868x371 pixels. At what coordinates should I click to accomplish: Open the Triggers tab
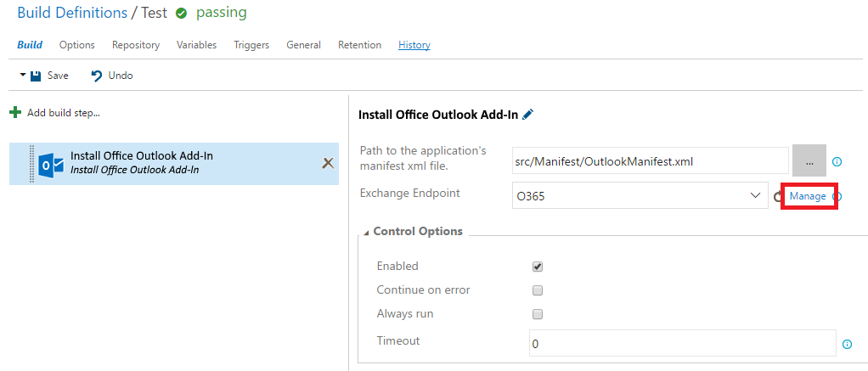(x=251, y=45)
